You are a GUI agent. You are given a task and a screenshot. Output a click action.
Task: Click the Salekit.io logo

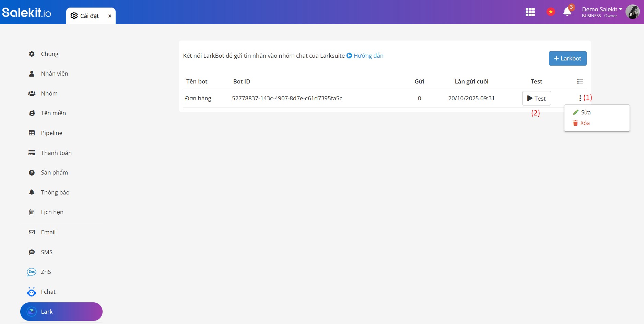27,13
